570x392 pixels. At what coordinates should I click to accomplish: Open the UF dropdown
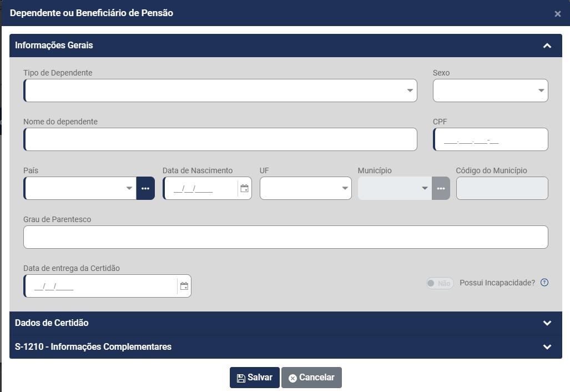[x=345, y=188]
